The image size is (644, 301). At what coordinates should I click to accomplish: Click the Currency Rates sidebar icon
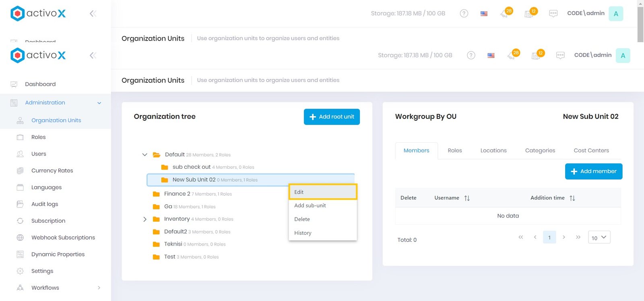(x=20, y=171)
